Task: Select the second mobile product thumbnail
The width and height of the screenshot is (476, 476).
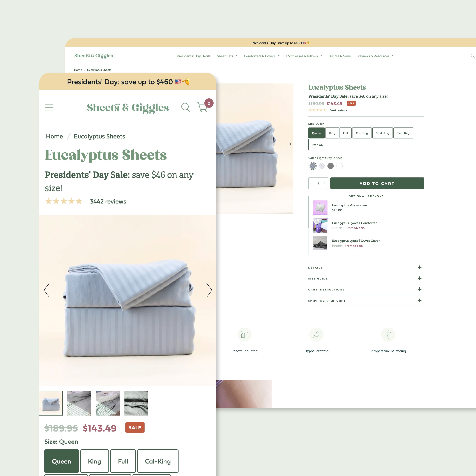Action: pos(79,403)
